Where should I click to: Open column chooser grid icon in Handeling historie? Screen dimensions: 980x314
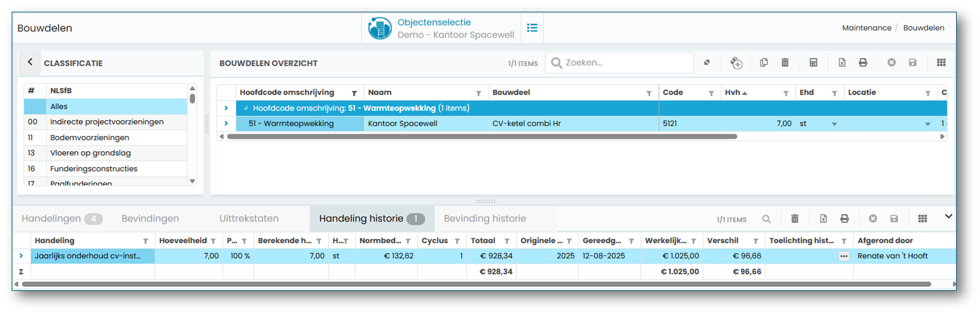pos(922,218)
